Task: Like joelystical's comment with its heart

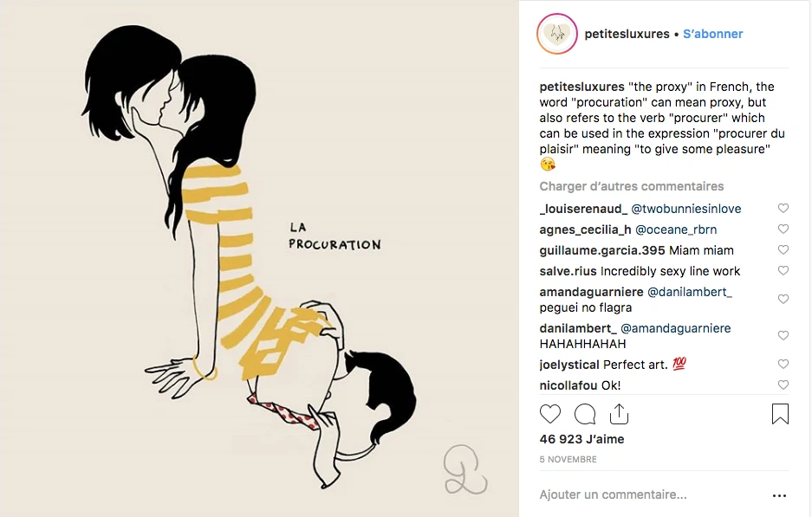Action: tap(783, 365)
